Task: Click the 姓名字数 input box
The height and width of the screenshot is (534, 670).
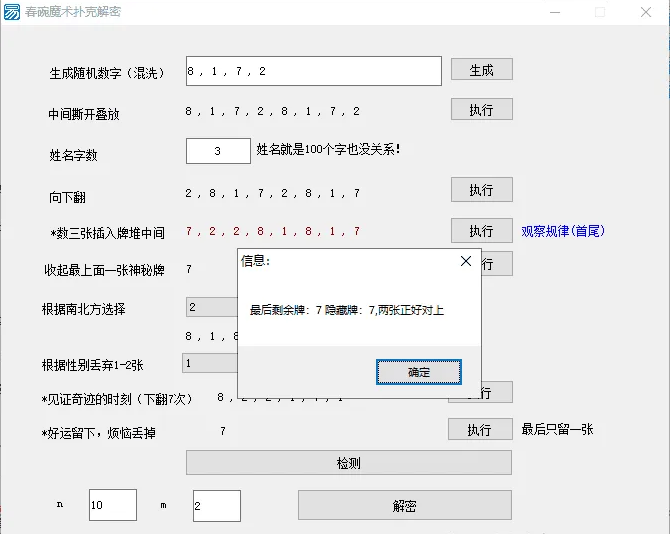Action: tap(218, 151)
